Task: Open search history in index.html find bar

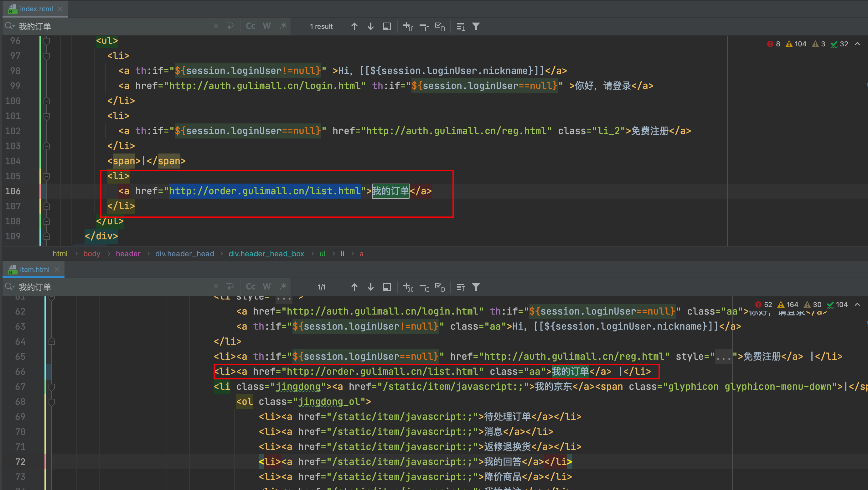Action: point(10,26)
